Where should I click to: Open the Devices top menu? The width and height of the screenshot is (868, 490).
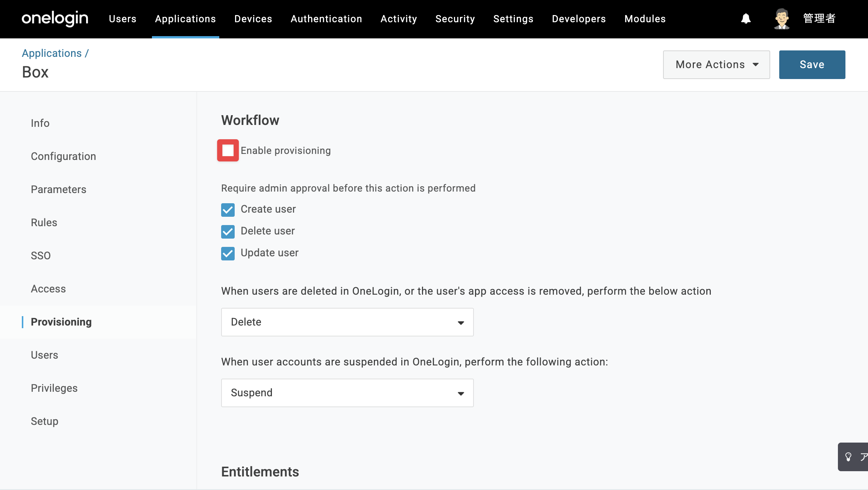253,19
